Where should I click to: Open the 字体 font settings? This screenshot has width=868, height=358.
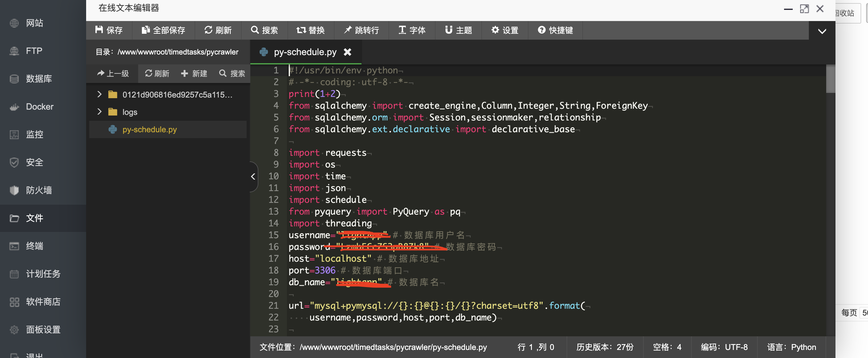click(412, 30)
